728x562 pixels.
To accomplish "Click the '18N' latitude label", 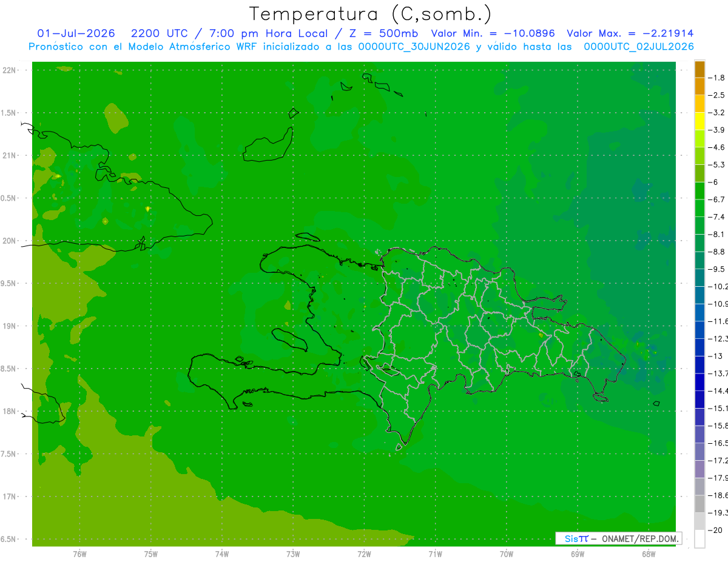I will 8,412.
